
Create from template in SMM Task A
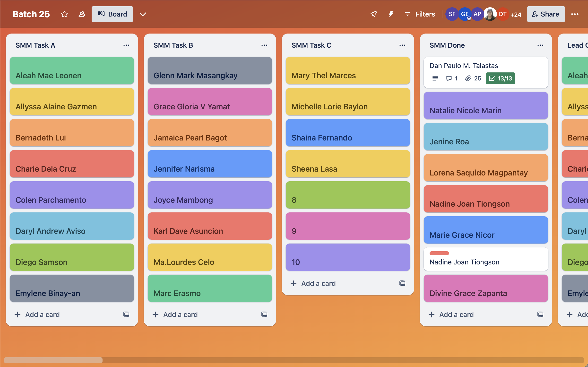click(126, 315)
